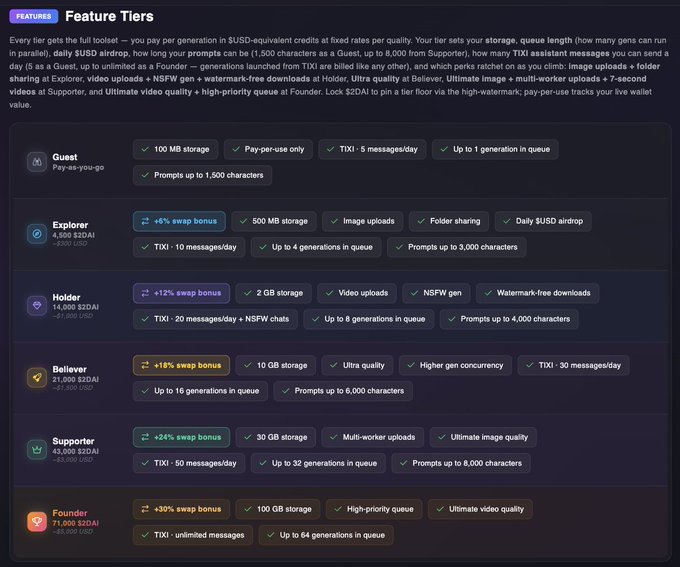The height and width of the screenshot is (567, 680).
Task: Click Prompts up to 4,000 characters chip
Action: pyautogui.click(x=509, y=319)
